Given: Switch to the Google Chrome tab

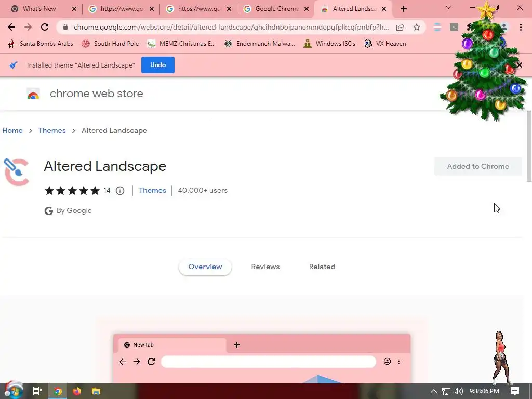Looking at the screenshot, I should point(277,9).
